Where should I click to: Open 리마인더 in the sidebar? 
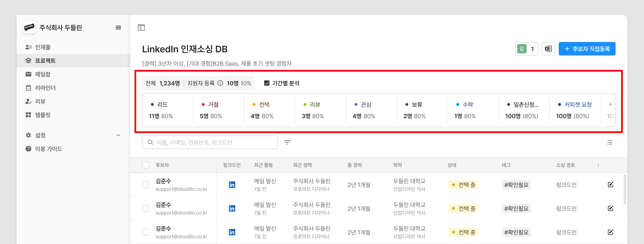coord(73,88)
